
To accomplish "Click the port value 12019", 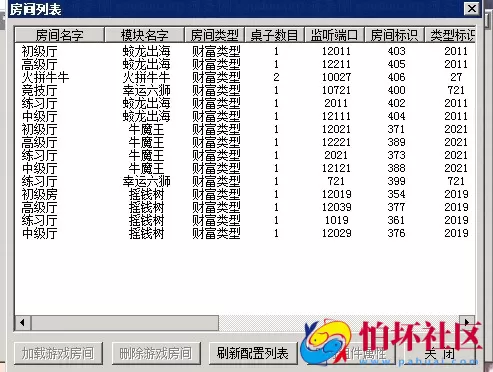I will pyautogui.click(x=336, y=194).
